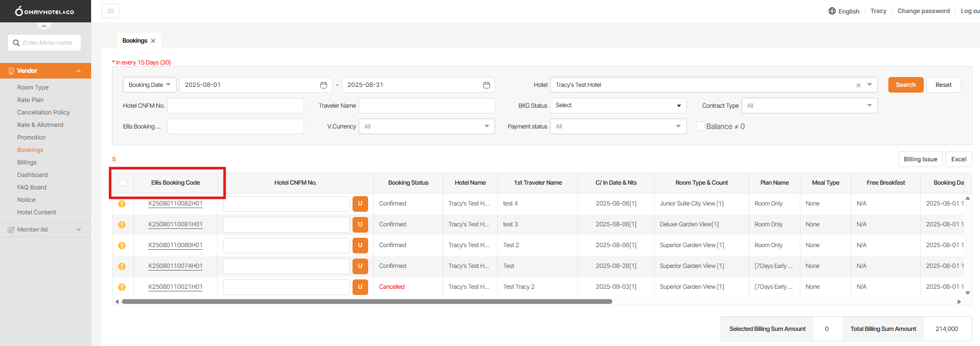980x346 pixels.
Task: Go to Billings menu item
Action: point(27,162)
